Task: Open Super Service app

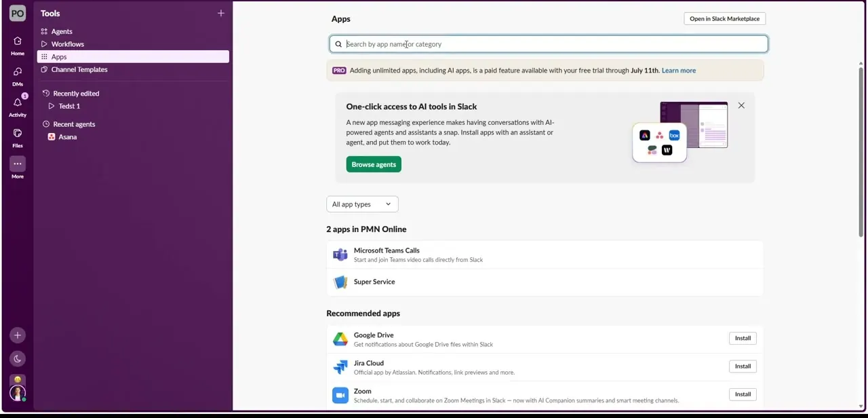Action: click(545, 282)
